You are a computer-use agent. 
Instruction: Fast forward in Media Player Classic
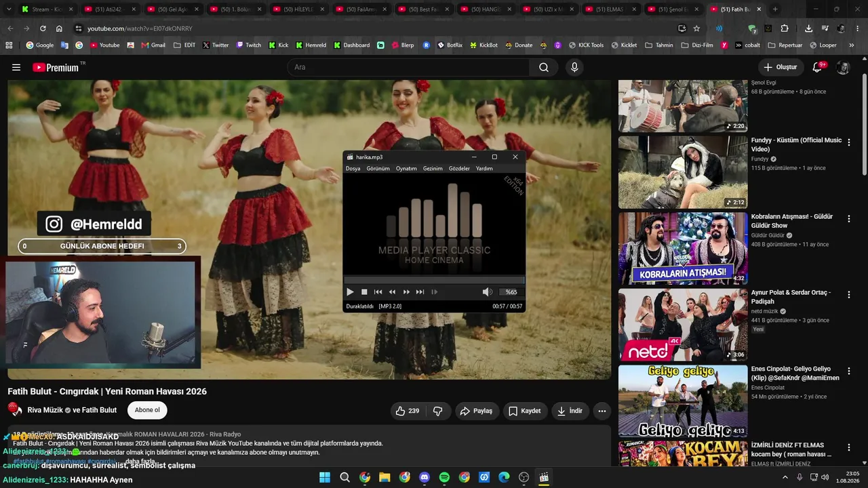[x=406, y=292]
